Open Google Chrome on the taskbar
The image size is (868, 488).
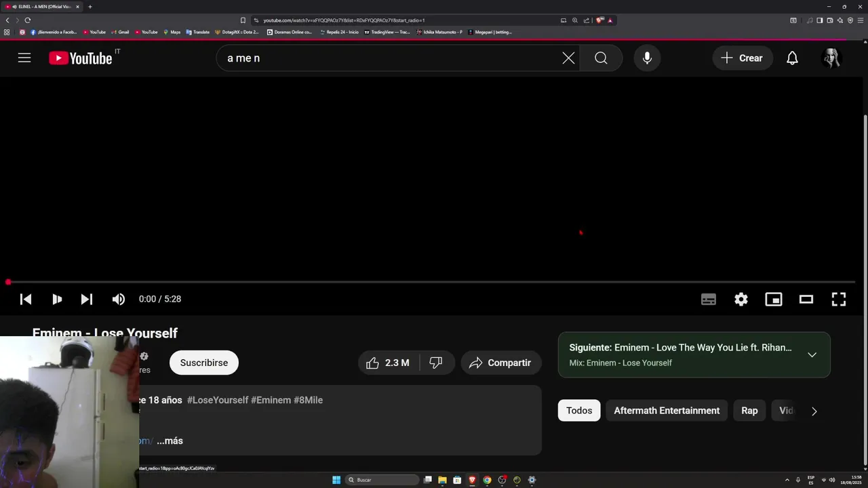tap(487, 480)
